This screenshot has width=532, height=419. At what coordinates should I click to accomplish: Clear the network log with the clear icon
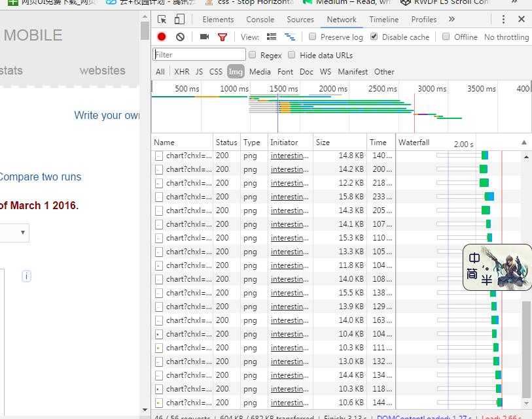[180, 37]
